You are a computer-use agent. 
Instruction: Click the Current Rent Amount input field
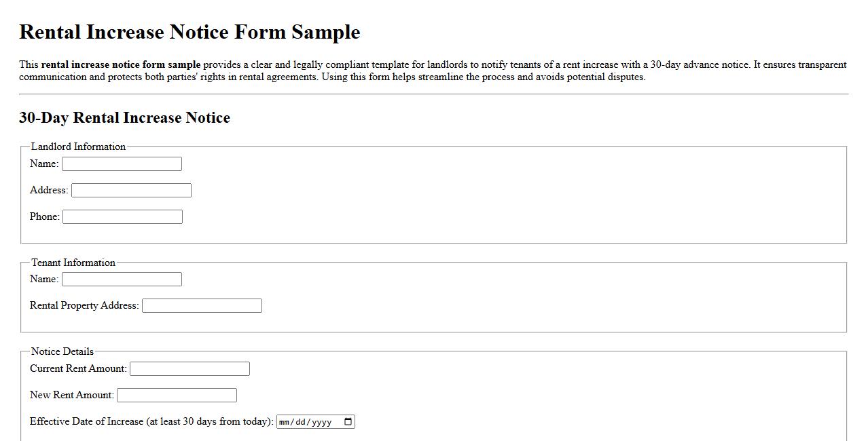[x=190, y=368]
